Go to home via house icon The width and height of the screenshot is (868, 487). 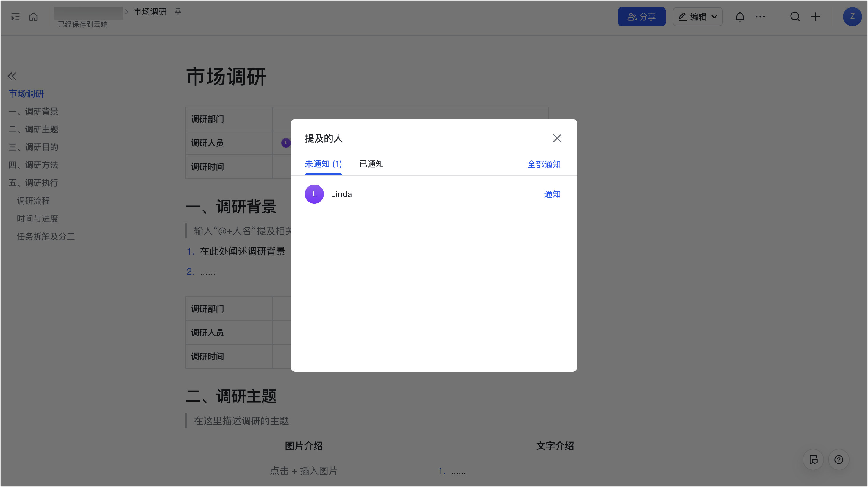(x=33, y=16)
